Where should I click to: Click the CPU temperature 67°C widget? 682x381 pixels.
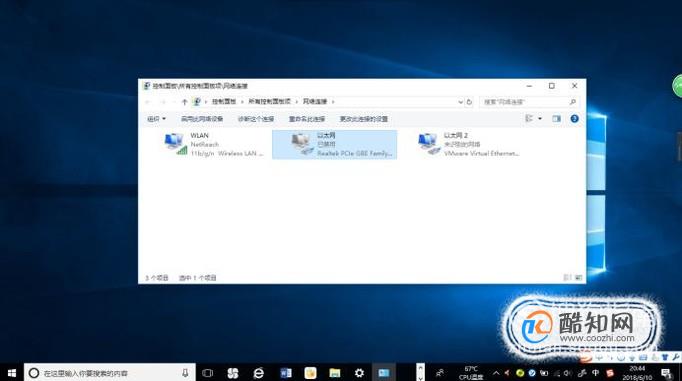pos(471,373)
